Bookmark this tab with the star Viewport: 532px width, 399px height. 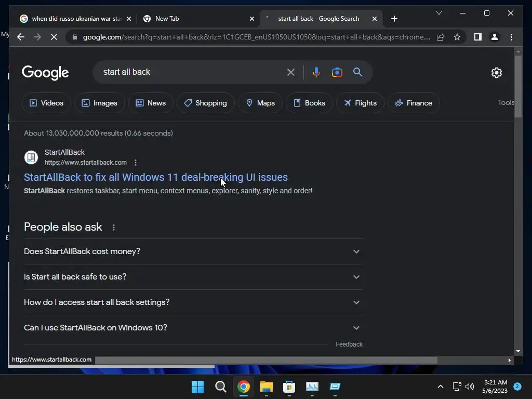tap(457, 37)
